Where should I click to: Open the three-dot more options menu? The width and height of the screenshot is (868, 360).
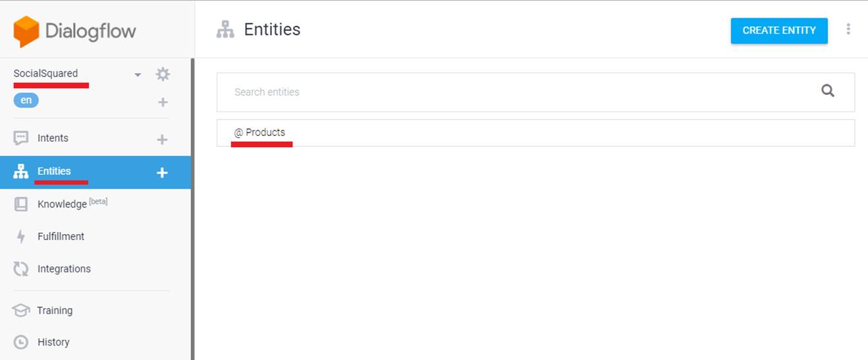(x=848, y=29)
